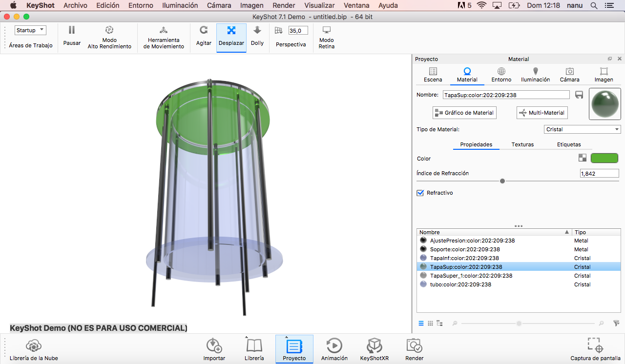625x364 pixels.
Task: Select the Agitar camera tool
Action: (x=204, y=31)
